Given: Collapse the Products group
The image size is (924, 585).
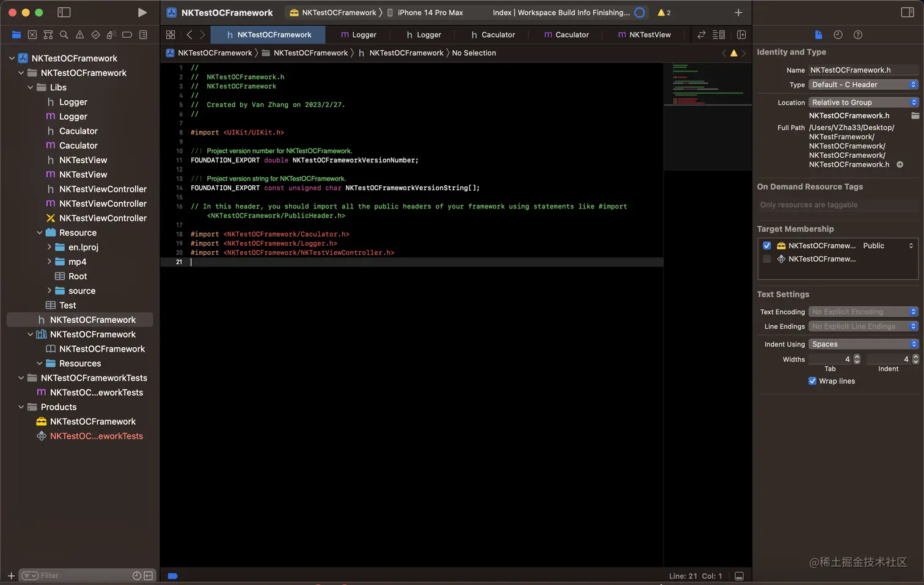Looking at the screenshot, I should [21, 407].
